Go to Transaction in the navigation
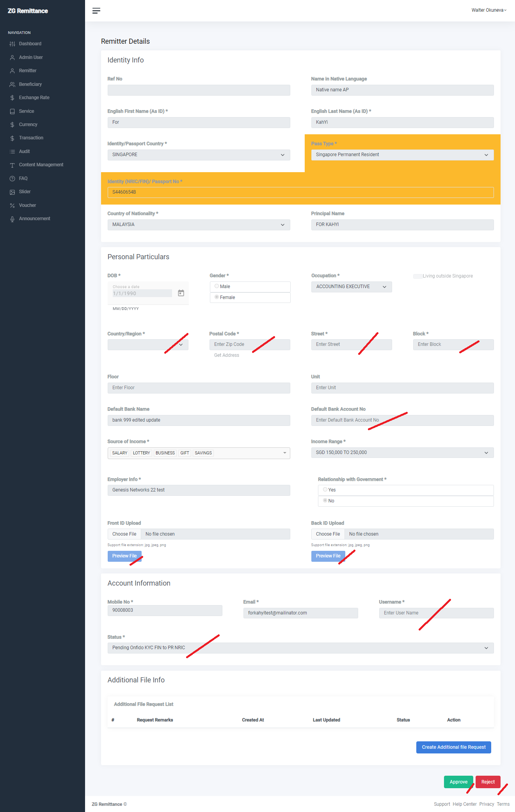 (x=31, y=138)
